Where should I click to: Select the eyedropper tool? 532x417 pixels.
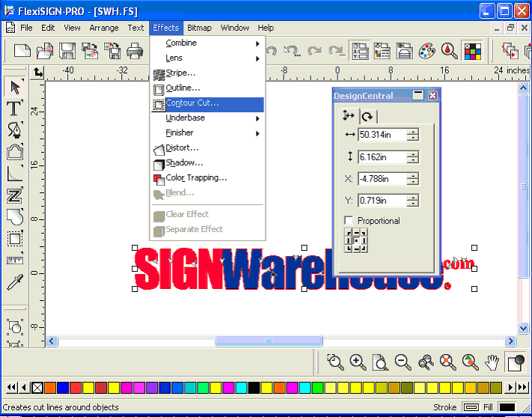[x=15, y=282]
